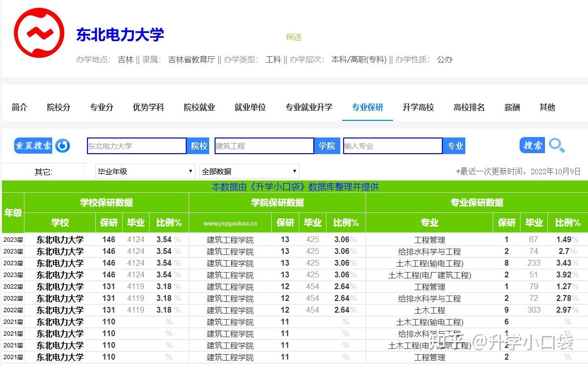Click 给排水科学与工程 with 2.78%
The width and height of the screenshot is (588, 366).
pos(430,298)
